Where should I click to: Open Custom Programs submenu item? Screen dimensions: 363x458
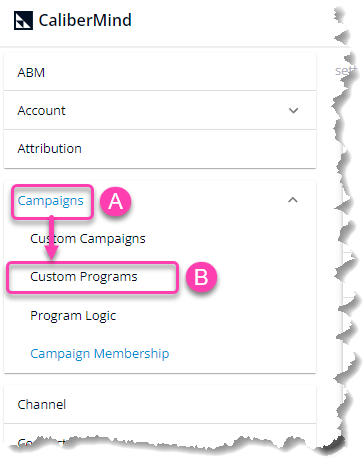84,277
